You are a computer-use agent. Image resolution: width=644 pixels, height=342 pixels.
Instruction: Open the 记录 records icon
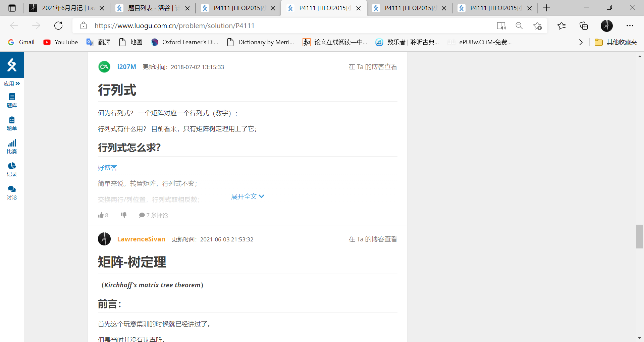pos(12,169)
